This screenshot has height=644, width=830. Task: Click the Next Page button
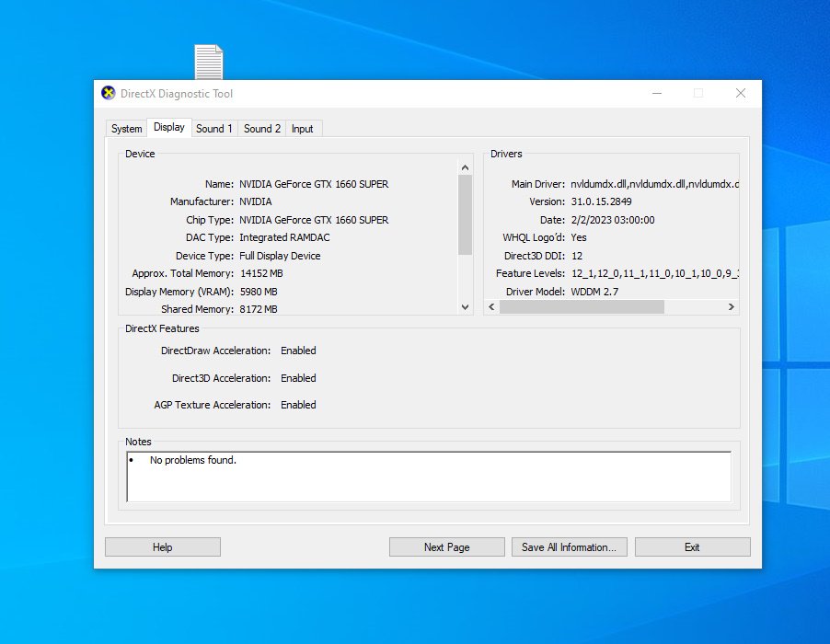pyautogui.click(x=447, y=547)
